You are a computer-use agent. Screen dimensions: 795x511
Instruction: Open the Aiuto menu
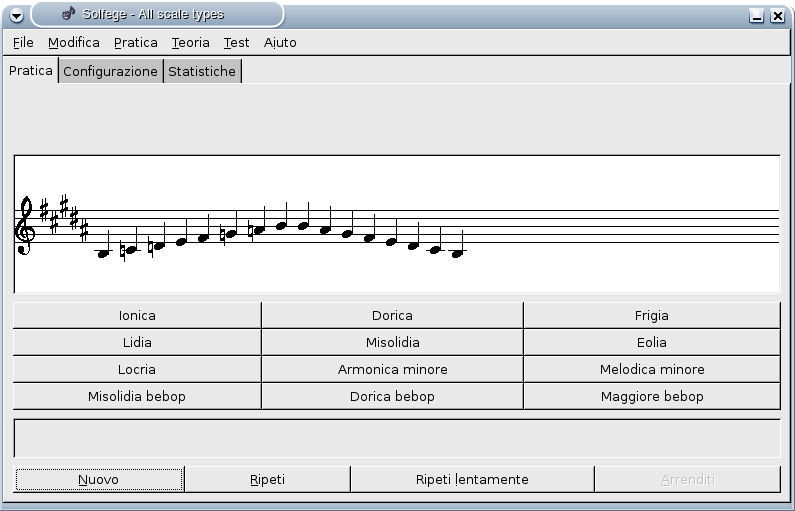pos(280,42)
